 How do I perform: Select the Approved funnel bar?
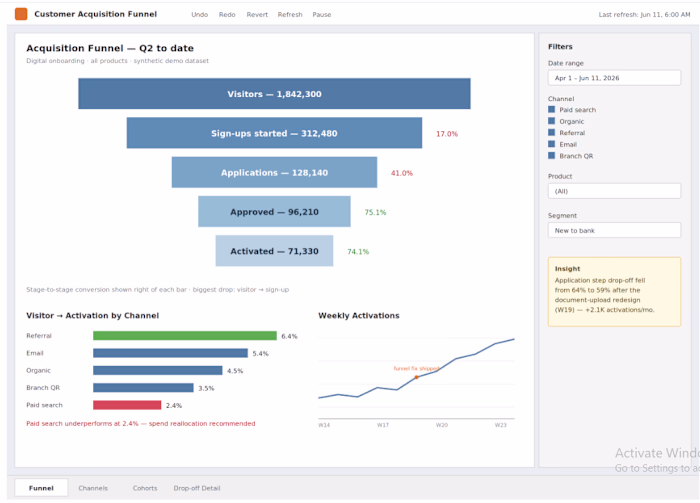274,212
